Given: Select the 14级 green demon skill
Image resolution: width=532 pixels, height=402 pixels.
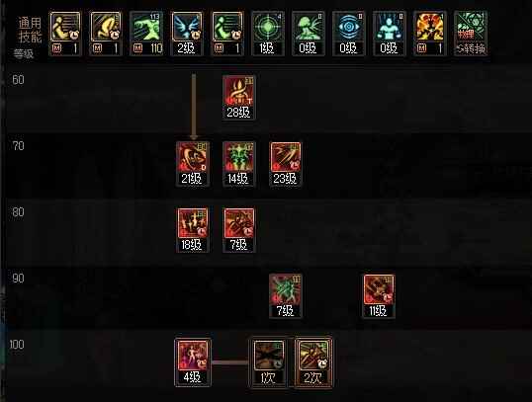Looking at the screenshot, I should (x=239, y=164).
